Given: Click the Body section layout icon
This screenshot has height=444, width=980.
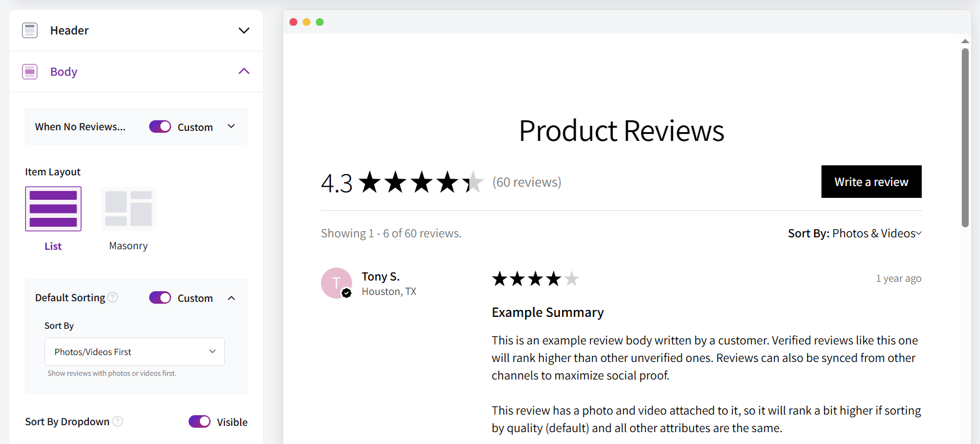Looking at the screenshot, I should click(x=29, y=72).
